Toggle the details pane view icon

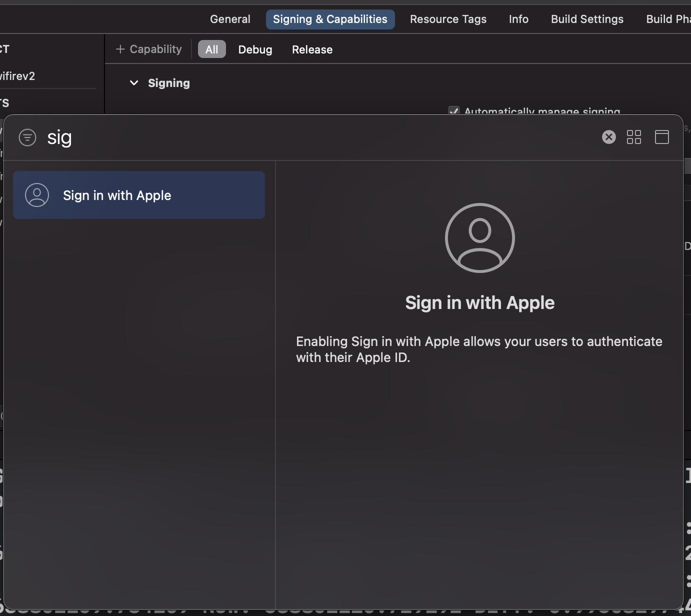[x=661, y=137]
